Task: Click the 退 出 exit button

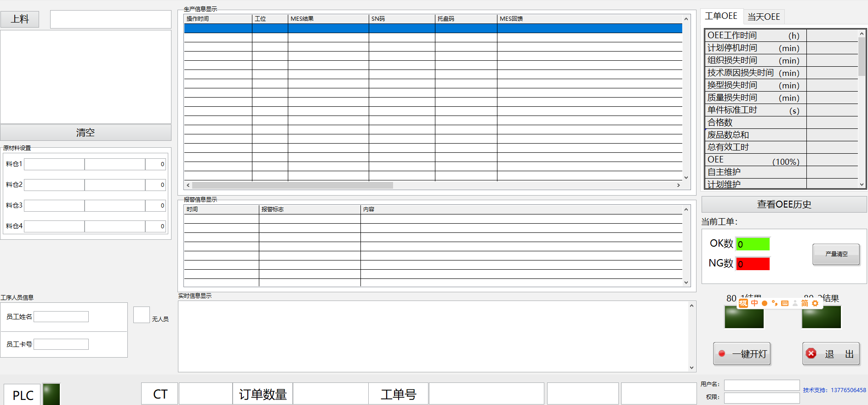Action: pos(831,354)
